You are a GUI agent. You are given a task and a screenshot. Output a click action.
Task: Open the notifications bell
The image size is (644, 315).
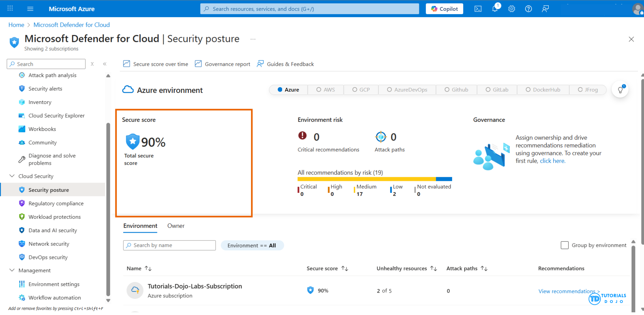[x=495, y=9]
